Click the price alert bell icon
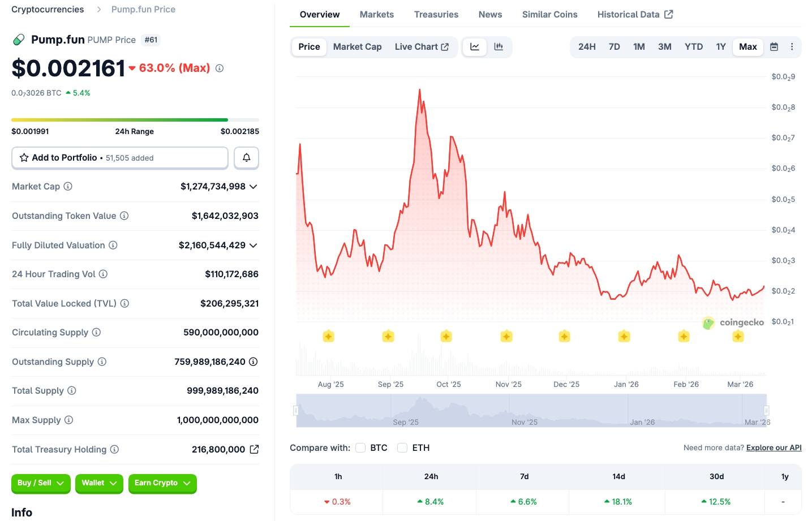Image resolution: width=812 pixels, height=521 pixels. click(x=246, y=157)
